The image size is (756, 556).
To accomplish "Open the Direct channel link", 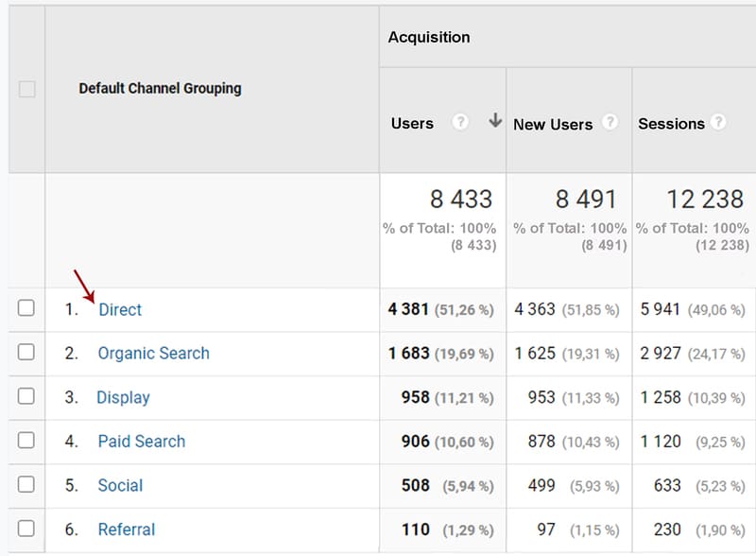I will click(120, 309).
